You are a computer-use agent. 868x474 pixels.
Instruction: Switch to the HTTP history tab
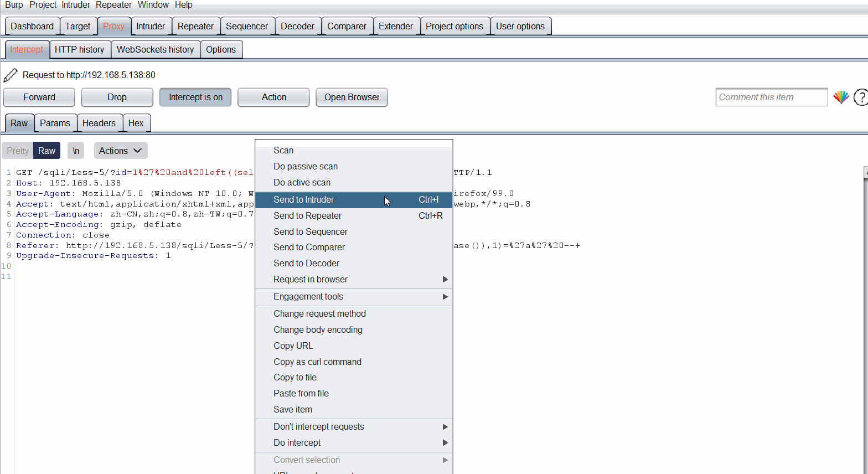click(80, 50)
